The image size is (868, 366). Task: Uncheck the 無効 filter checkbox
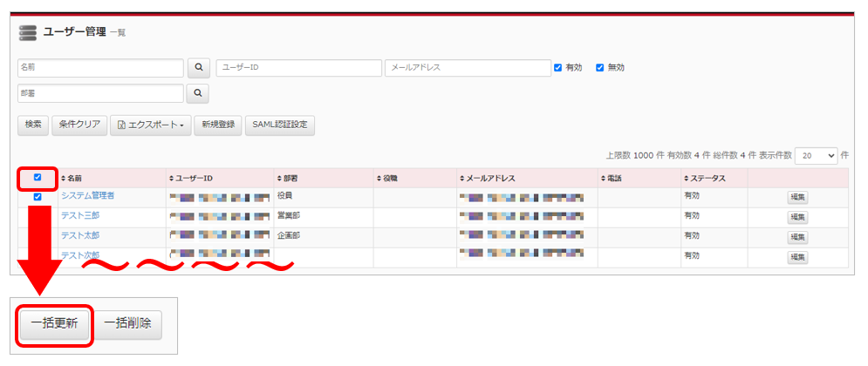599,68
